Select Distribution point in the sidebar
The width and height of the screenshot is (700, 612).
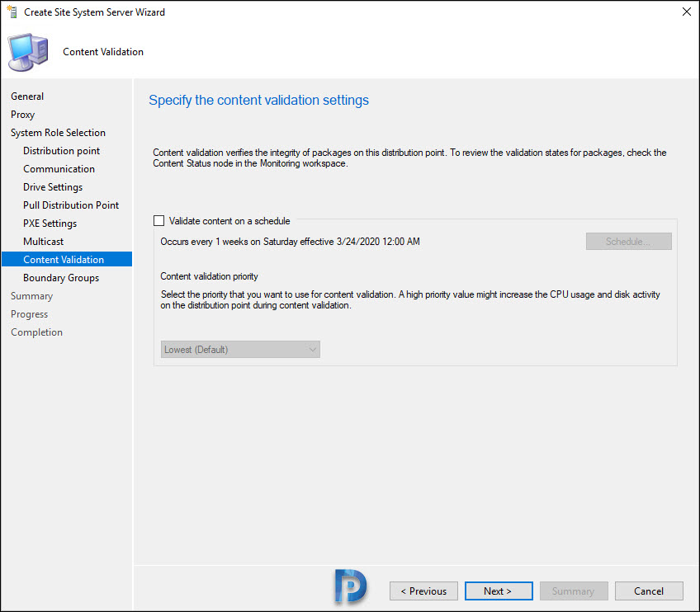click(62, 151)
